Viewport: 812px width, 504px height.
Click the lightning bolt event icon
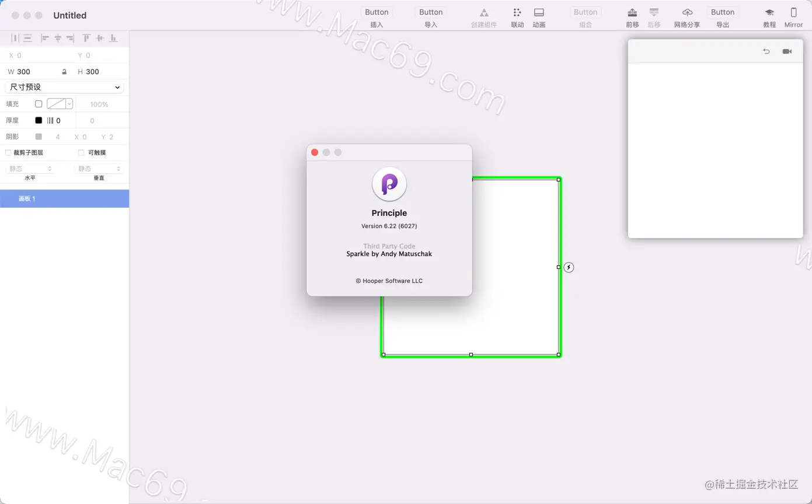(x=569, y=267)
